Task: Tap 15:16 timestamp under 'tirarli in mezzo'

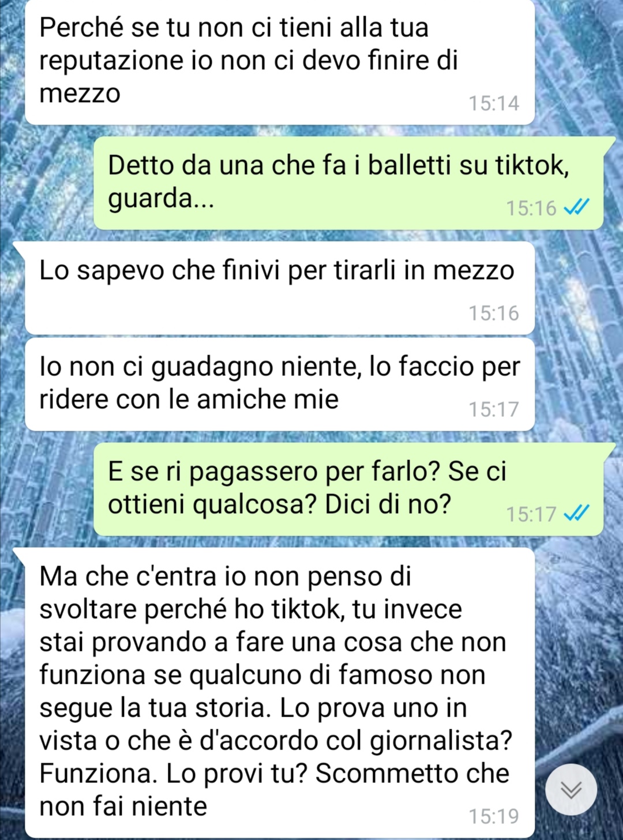Action: [x=494, y=313]
